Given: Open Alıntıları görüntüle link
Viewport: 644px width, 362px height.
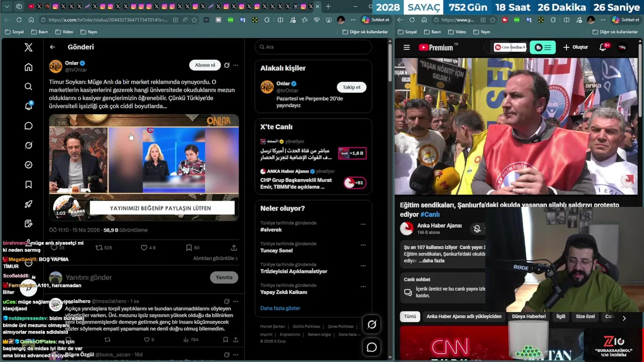Looking at the screenshot, I should [215, 258].
